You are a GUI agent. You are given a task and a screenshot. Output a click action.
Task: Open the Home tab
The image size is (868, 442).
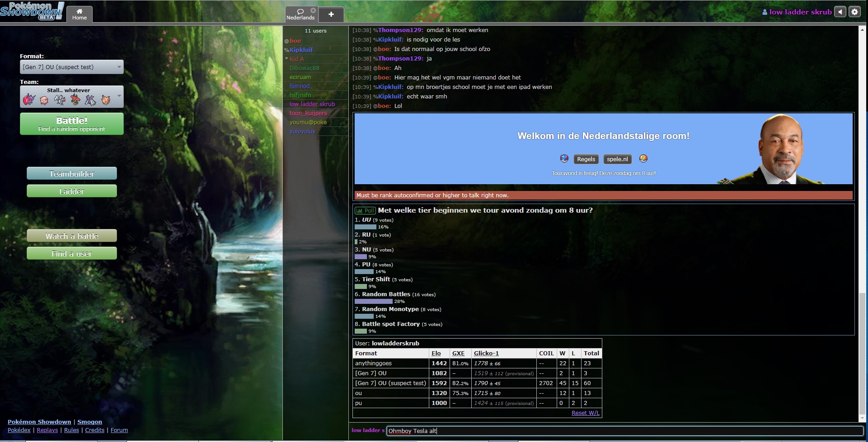click(80, 14)
